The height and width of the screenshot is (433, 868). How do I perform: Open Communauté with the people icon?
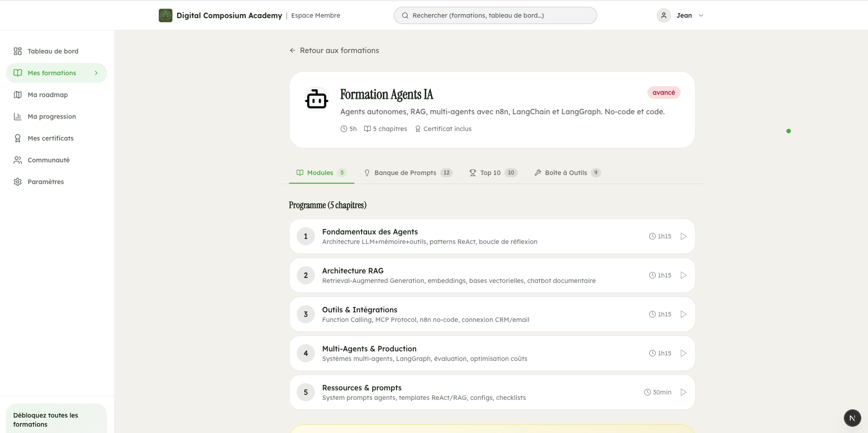tap(17, 160)
